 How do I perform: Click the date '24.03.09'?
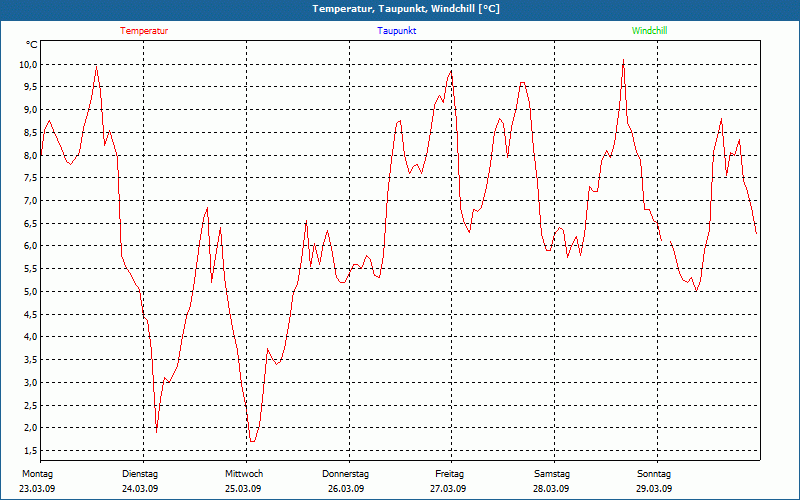(x=140, y=489)
